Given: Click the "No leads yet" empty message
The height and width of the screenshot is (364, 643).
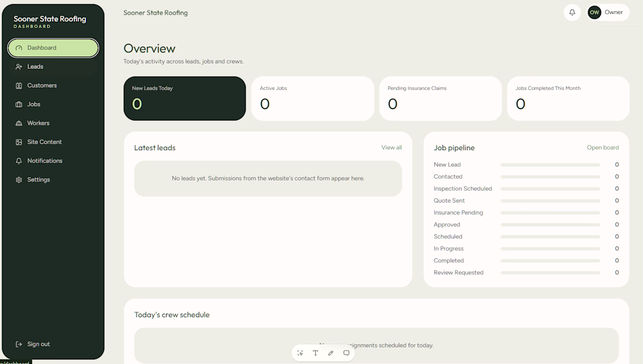Looking at the screenshot, I should (268, 178).
